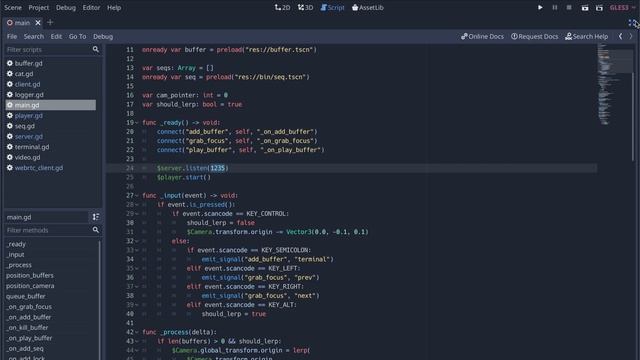Screen dimensions: 640x360
Task: Open the Go To menu
Action: pyautogui.click(x=78, y=36)
